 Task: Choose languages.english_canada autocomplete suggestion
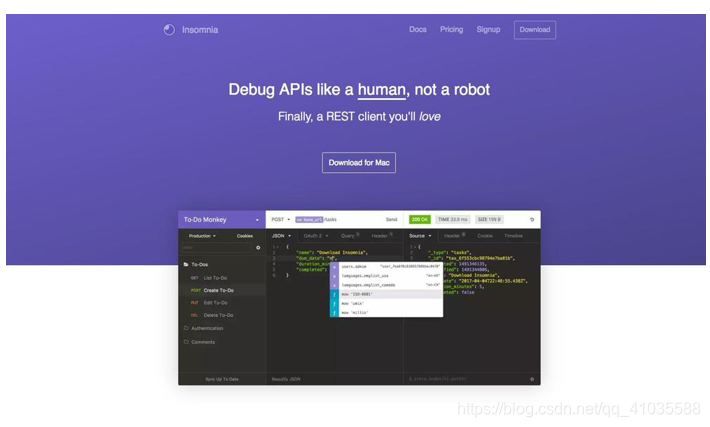386,285
